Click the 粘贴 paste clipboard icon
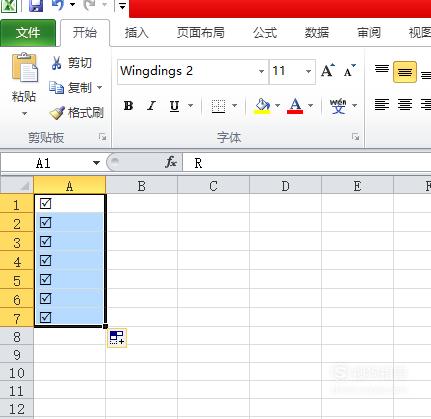Viewport: 431px width, 419px height. click(x=25, y=68)
